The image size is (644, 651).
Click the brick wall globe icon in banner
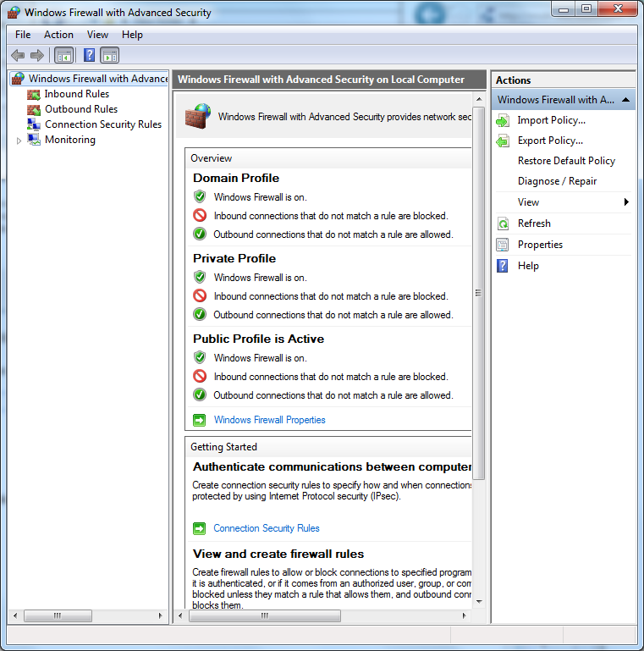point(197,116)
